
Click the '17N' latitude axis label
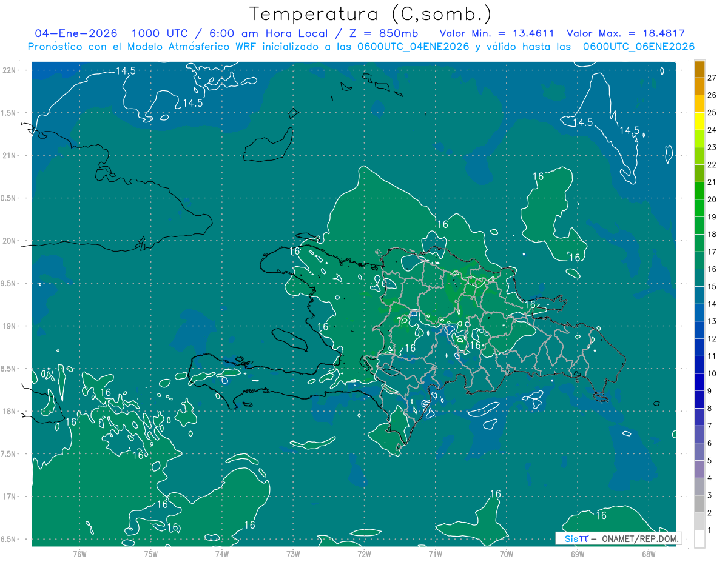click(x=9, y=497)
